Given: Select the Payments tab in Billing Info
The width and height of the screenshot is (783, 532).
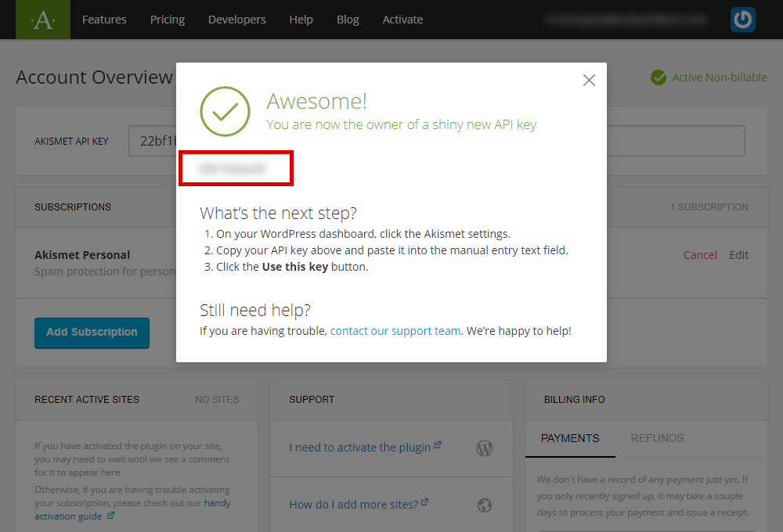Looking at the screenshot, I should point(570,438).
